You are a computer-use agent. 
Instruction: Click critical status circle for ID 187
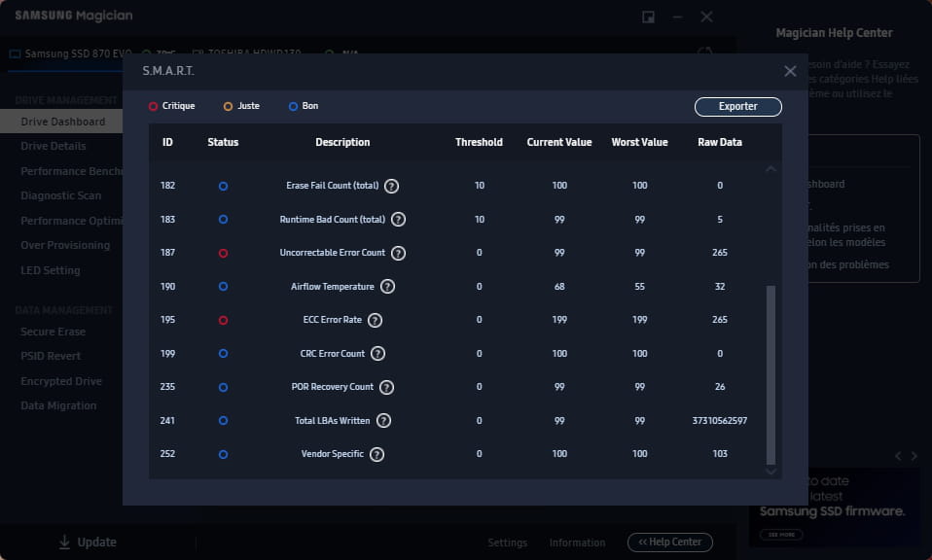pyautogui.click(x=223, y=253)
